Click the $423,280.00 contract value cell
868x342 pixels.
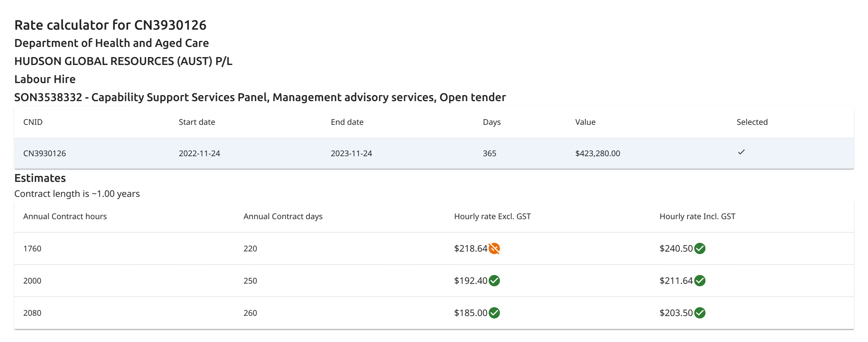click(x=597, y=153)
